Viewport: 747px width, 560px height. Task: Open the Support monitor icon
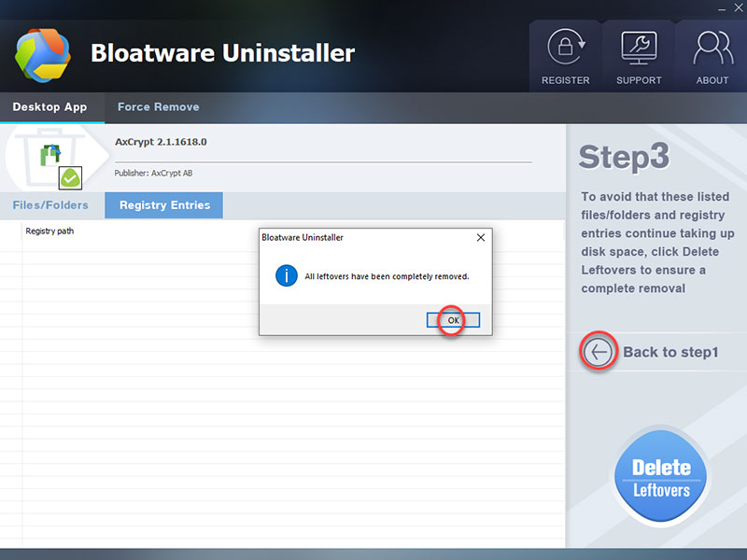pyautogui.click(x=639, y=48)
